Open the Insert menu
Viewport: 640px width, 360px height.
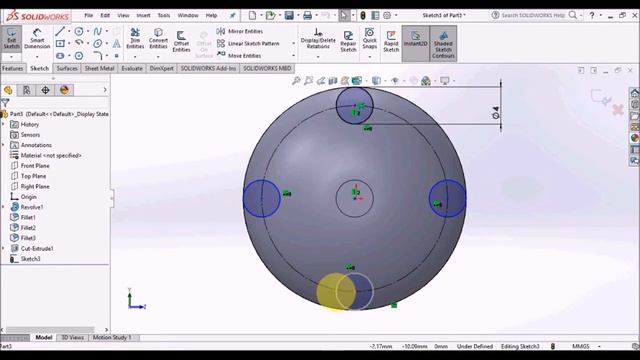tap(143, 16)
